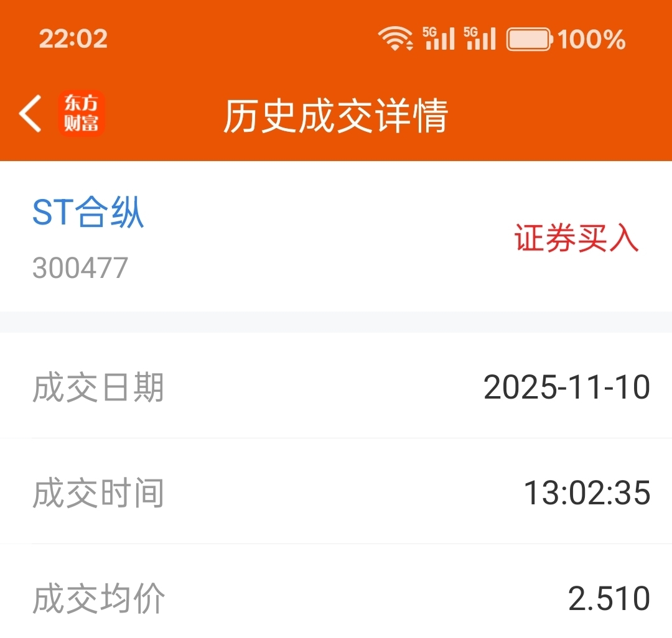This screenshot has height=638, width=672.
Task: Tap the back arrow icon
Action: [x=30, y=113]
